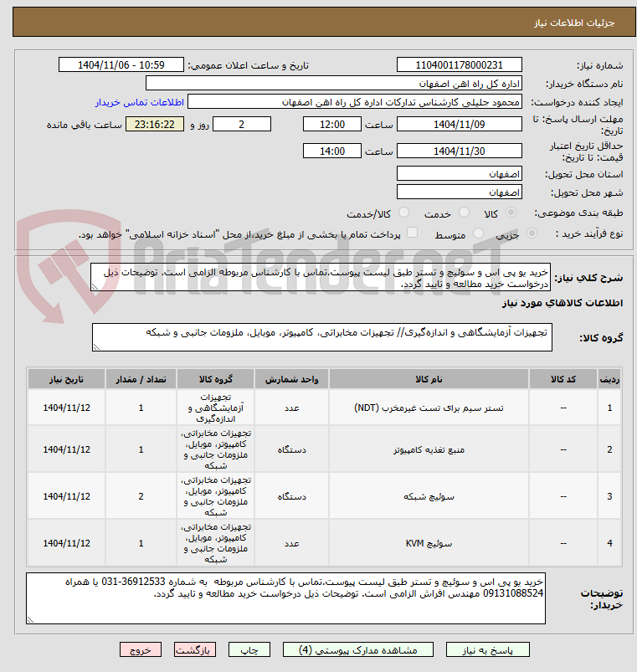Click the announcement date field 1404/11/06 - 10:59
Viewport: 637px width, 672px height.
coord(121,64)
